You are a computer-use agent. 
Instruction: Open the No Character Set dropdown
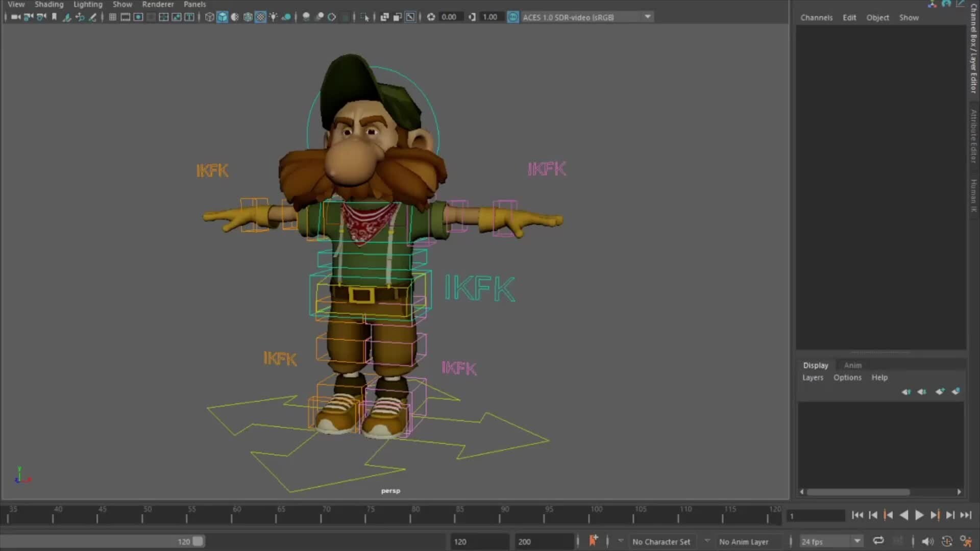(662, 541)
